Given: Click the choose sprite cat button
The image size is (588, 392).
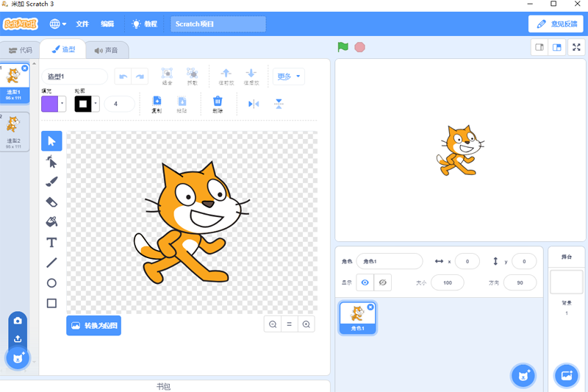Looking at the screenshot, I should (523, 376).
